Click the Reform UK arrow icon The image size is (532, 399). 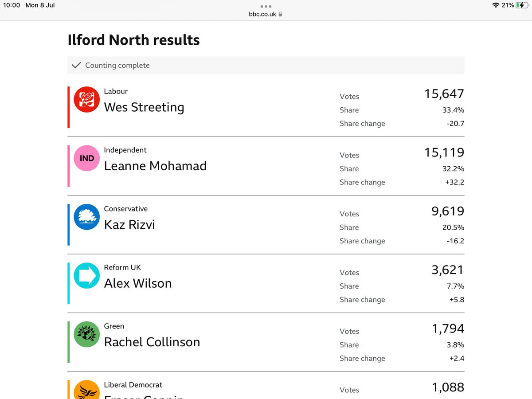click(x=86, y=276)
